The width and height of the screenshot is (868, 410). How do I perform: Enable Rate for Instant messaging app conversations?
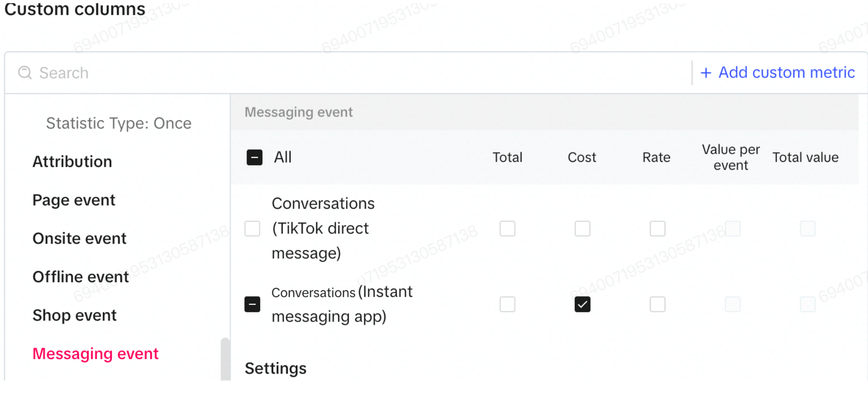(x=657, y=304)
